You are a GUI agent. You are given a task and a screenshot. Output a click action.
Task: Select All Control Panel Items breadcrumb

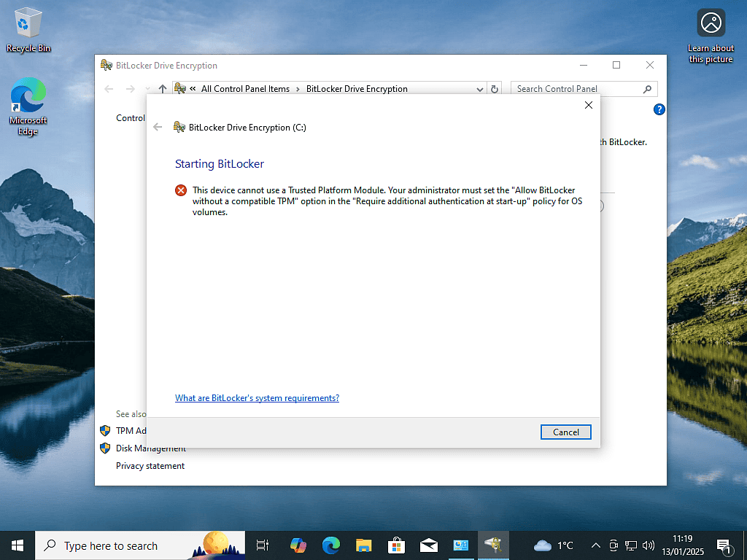[x=245, y=89]
